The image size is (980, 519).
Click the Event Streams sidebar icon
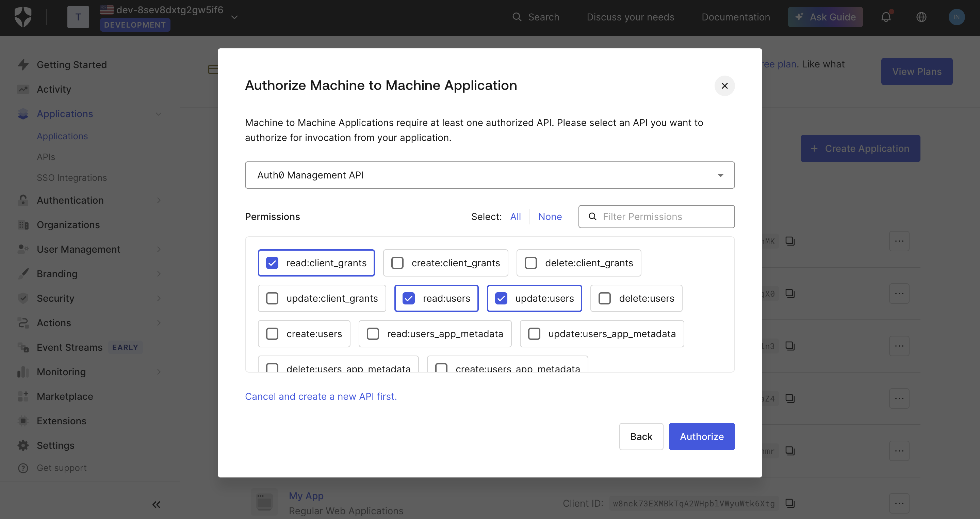tap(23, 347)
